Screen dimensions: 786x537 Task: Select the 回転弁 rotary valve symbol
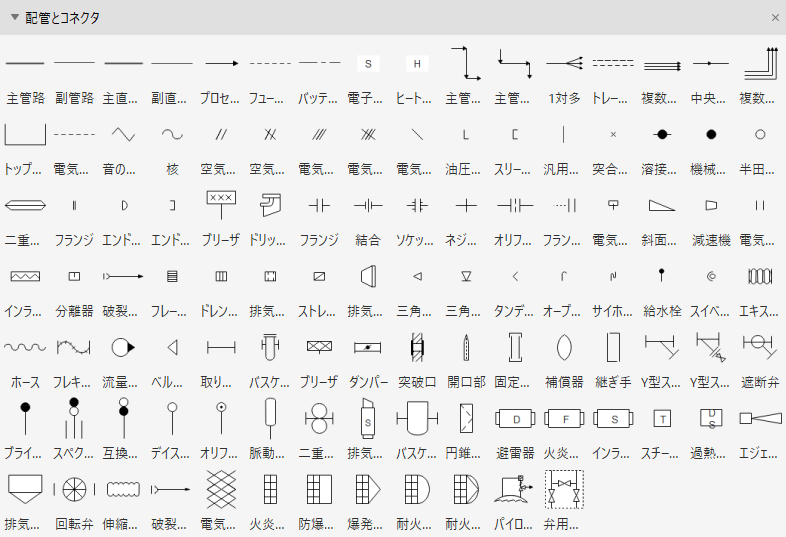[74, 489]
